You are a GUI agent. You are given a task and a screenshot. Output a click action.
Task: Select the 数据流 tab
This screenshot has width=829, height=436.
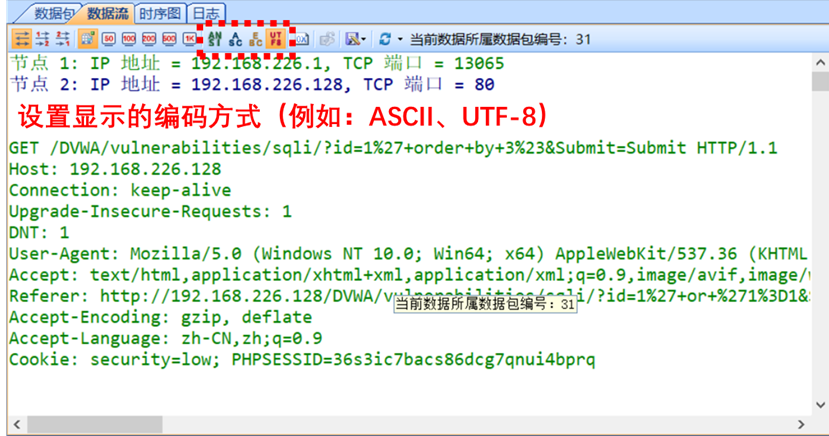[x=107, y=13]
